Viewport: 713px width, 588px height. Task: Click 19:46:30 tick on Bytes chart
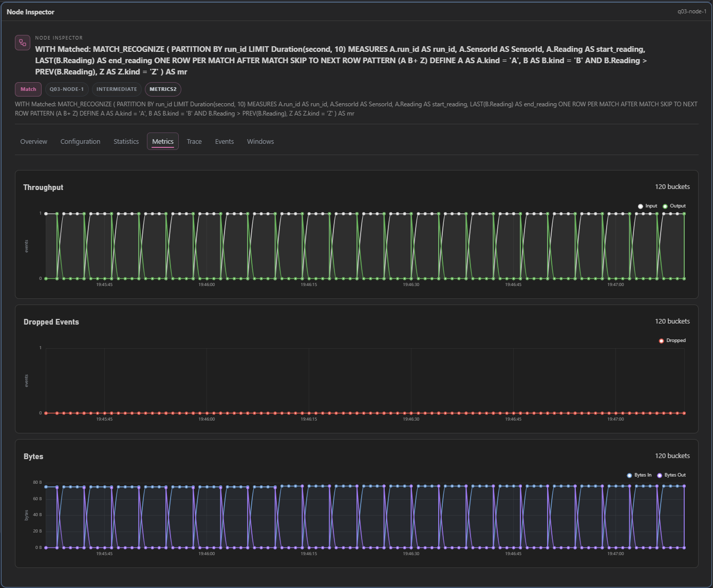point(411,554)
